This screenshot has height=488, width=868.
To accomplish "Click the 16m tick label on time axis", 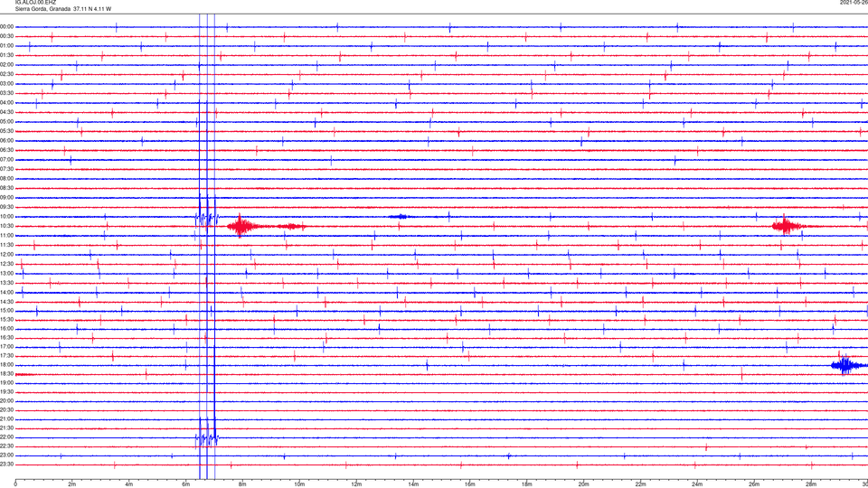I will point(470,484).
